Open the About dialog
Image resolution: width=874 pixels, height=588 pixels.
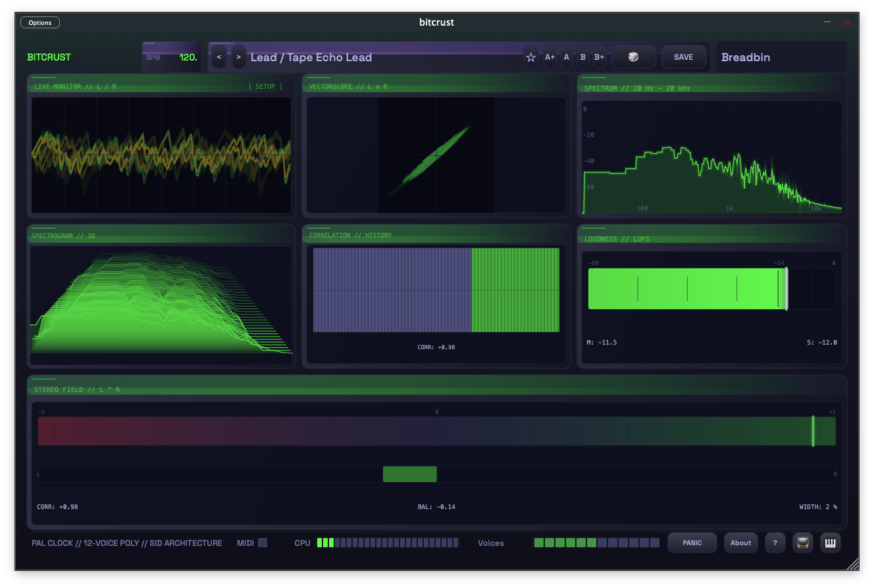(x=740, y=543)
